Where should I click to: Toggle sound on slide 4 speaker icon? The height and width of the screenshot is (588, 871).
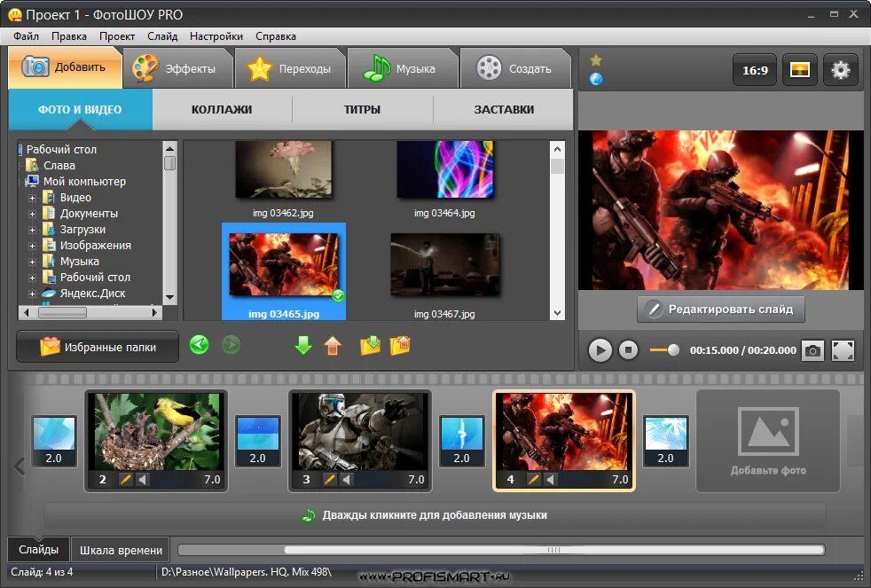pos(551,479)
